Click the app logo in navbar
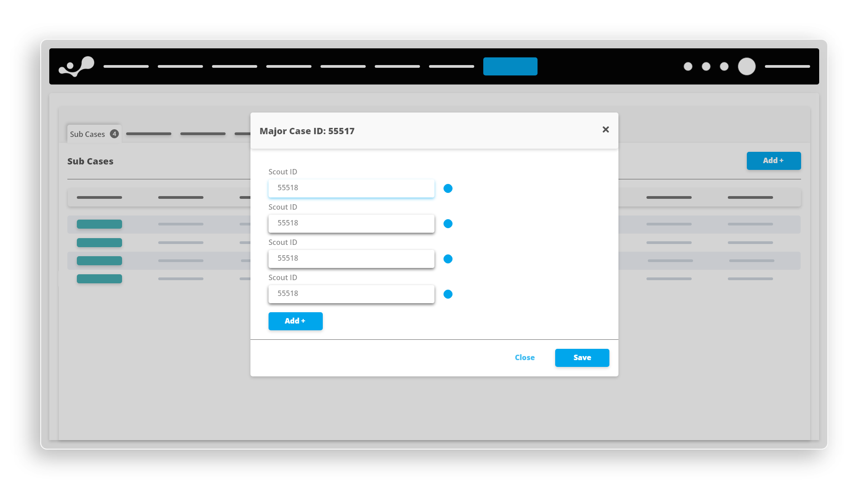 (76, 66)
